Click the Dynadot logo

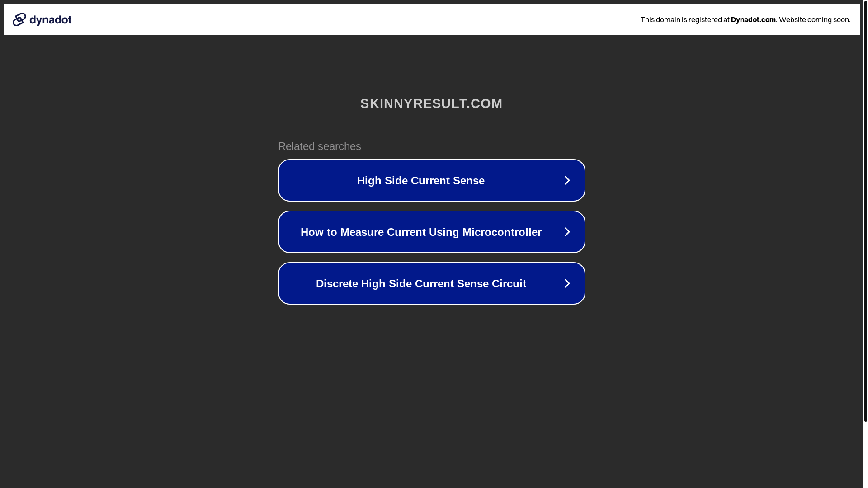(42, 19)
